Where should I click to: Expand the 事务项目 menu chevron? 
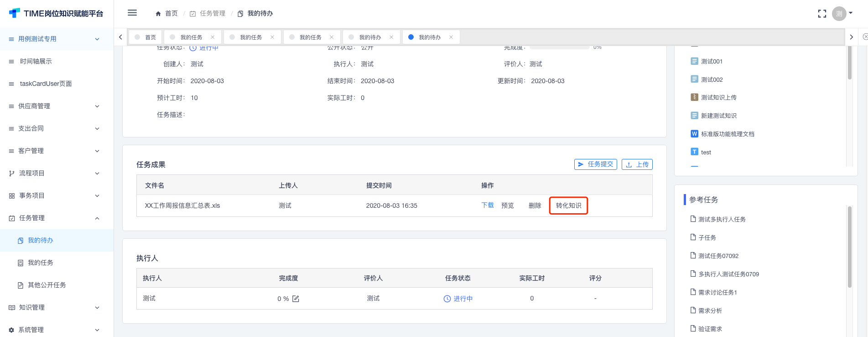pos(97,196)
